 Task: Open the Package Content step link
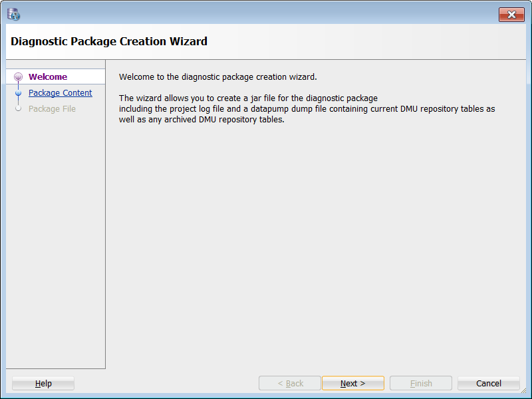[x=60, y=93]
